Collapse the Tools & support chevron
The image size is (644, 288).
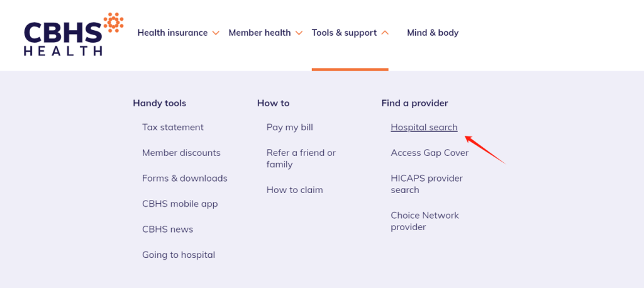click(385, 33)
